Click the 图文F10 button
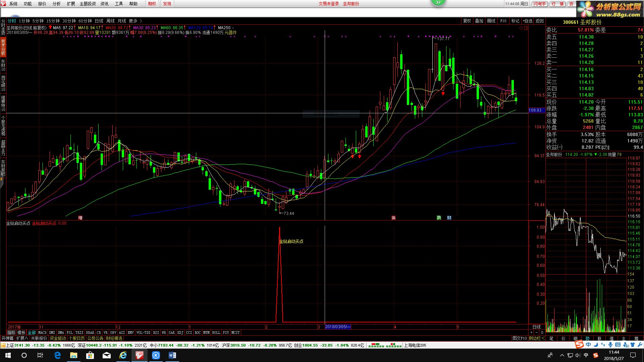 (520, 338)
